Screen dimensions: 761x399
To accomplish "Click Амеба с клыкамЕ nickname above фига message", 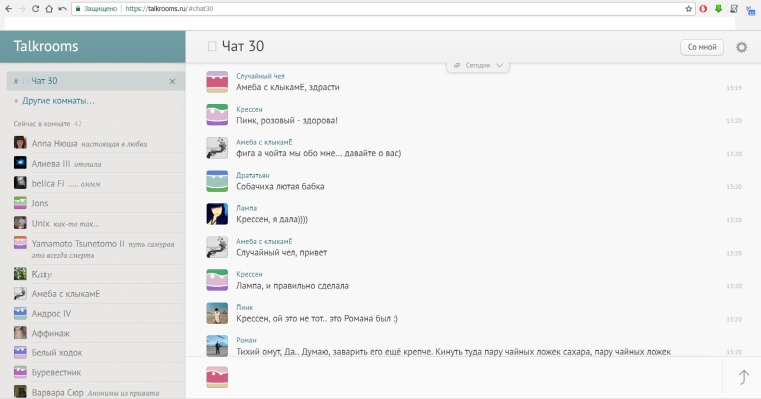I will click(x=264, y=142).
